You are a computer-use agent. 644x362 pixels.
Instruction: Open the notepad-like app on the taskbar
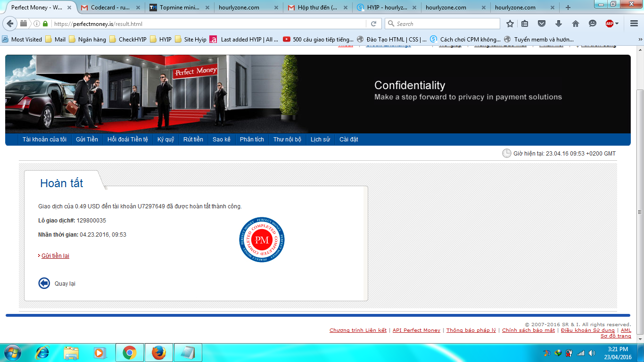[188, 353]
